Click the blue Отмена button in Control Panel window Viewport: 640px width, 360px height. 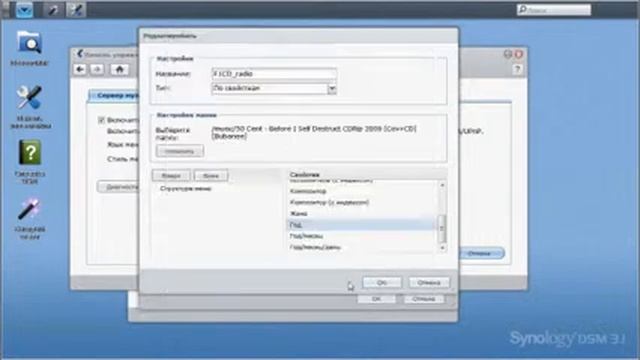pos(481,253)
